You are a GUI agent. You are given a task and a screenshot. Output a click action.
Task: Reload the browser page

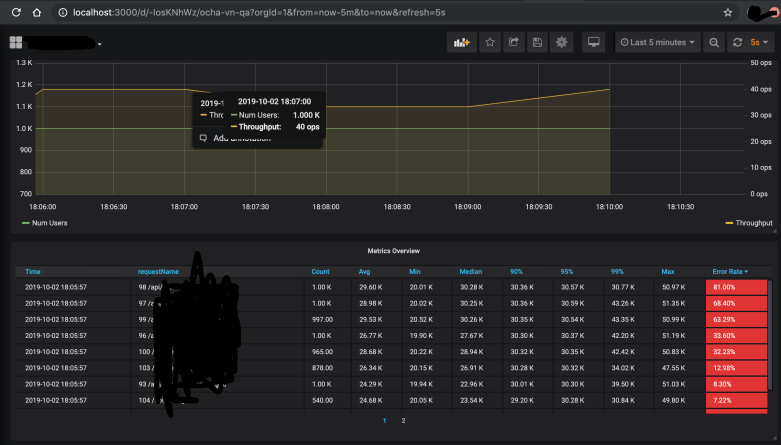click(x=16, y=12)
